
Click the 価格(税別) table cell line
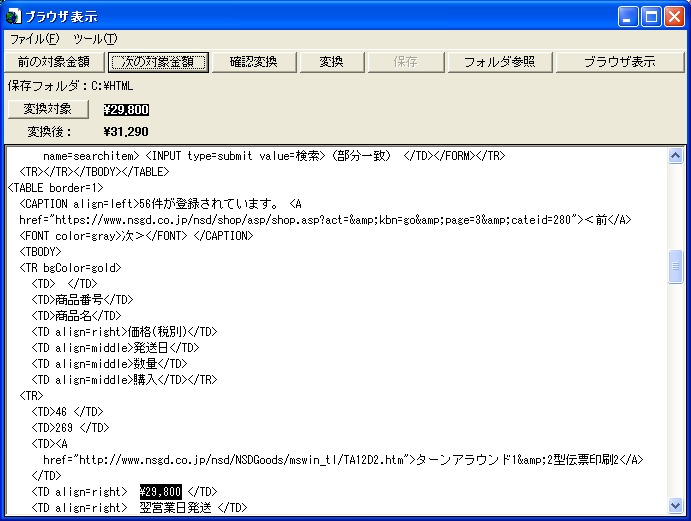pyautogui.click(x=124, y=331)
